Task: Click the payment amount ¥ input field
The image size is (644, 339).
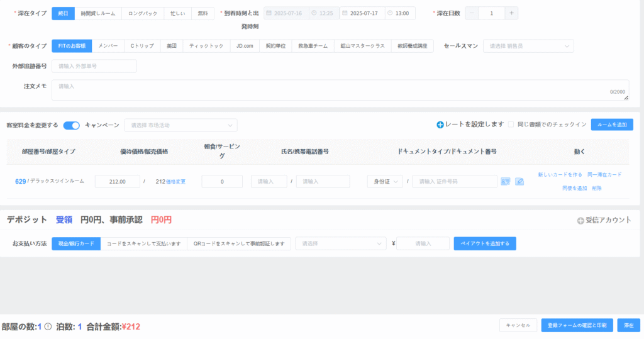Action: tap(423, 243)
